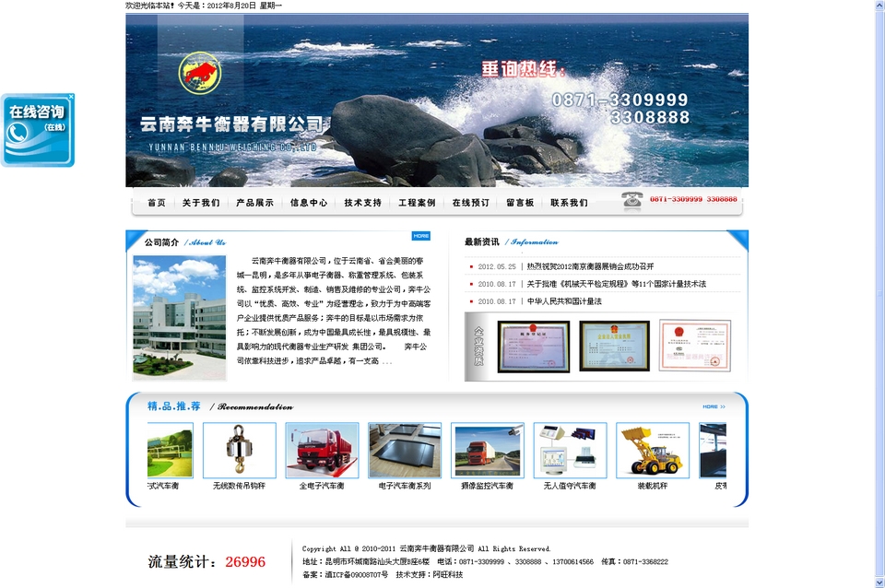Click the date 2012.05.25 in news list

(497, 266)
